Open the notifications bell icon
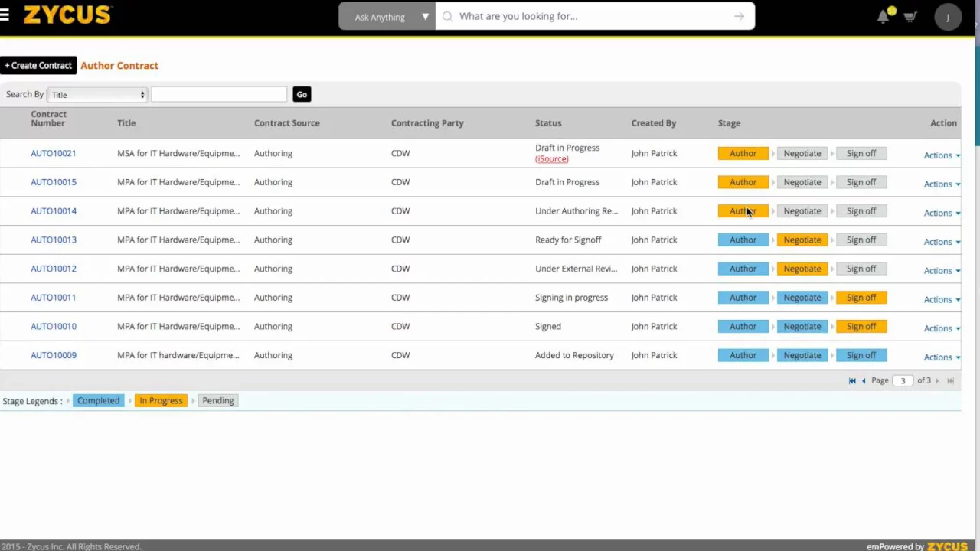 point(882,16)
